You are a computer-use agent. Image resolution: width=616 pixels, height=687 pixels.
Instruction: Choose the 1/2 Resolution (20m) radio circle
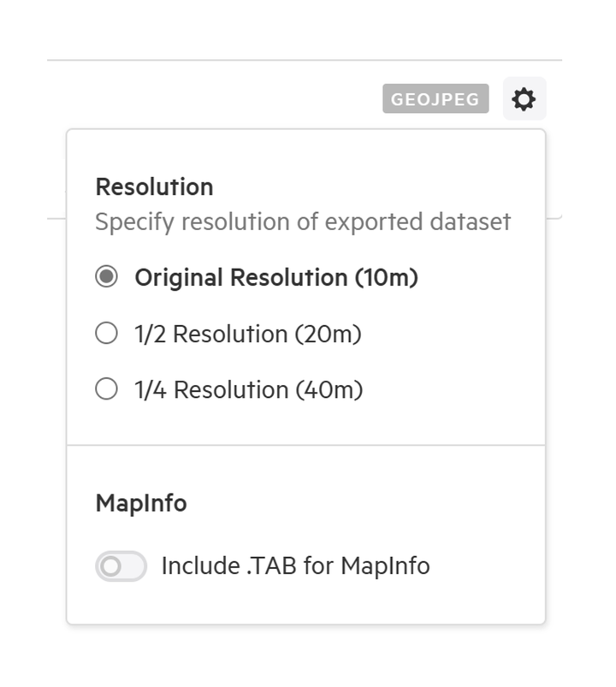click(x=106, y=333)
